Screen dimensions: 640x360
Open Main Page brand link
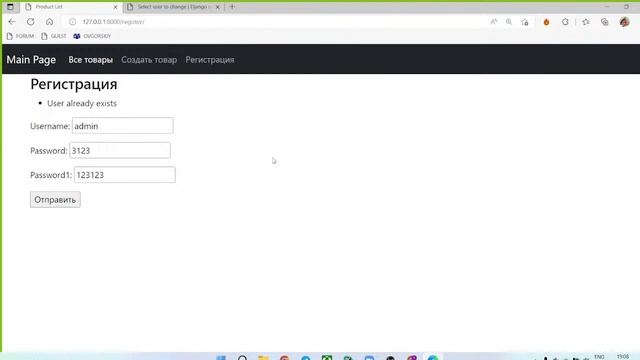pos(31,60)
